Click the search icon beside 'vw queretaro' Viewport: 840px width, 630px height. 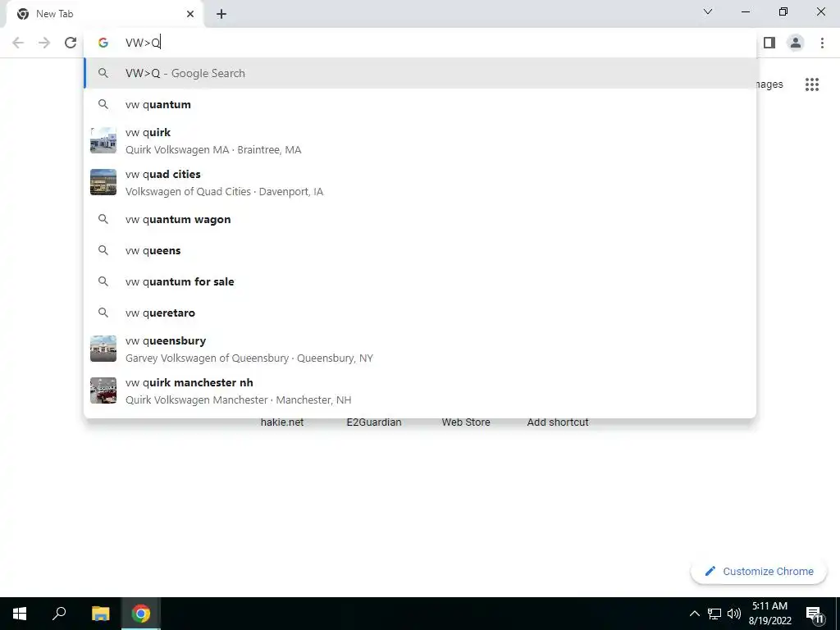(103, 313)
